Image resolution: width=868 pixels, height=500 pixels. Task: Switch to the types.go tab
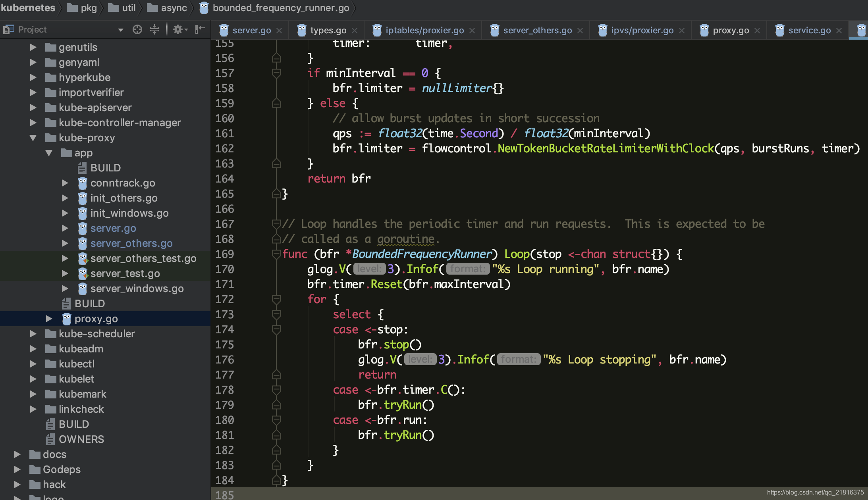pos(328,30)
